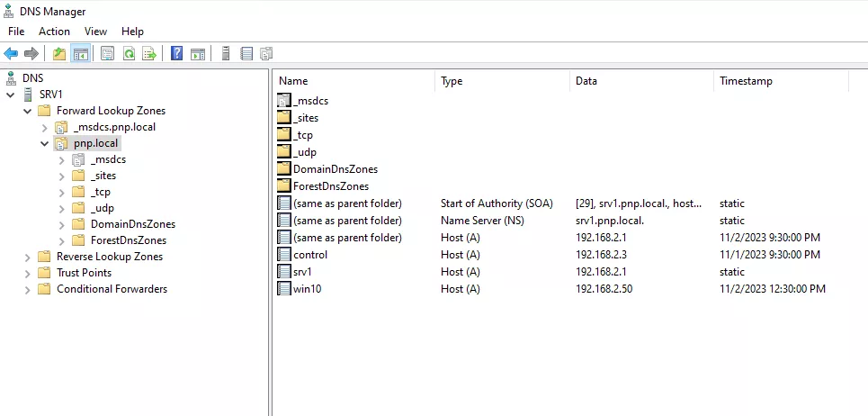Expand the _msdcs.pnp.local zone
The width and height of the screenshot is (868, 416).
[x=45, y=127]
